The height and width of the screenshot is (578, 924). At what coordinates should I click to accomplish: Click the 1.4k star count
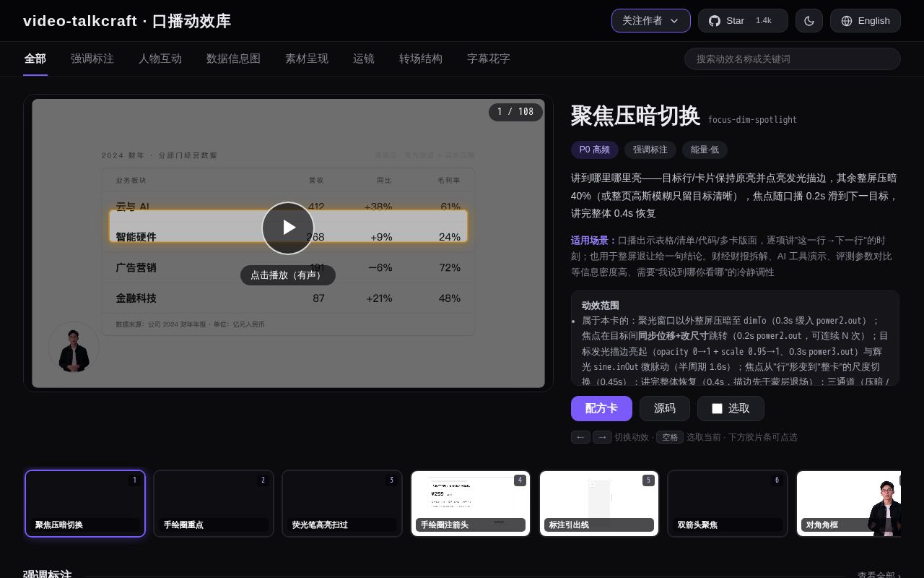[x=764, y=21]
